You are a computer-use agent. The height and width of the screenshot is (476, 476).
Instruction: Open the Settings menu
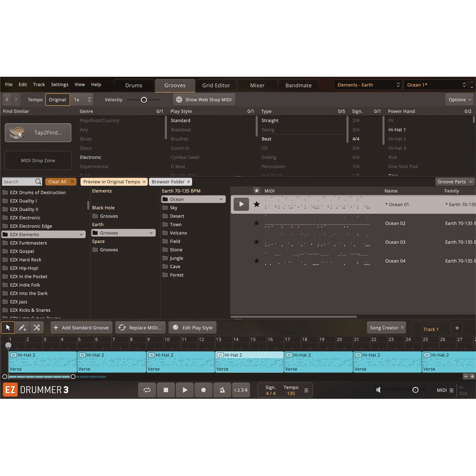[x=60, y=84]
